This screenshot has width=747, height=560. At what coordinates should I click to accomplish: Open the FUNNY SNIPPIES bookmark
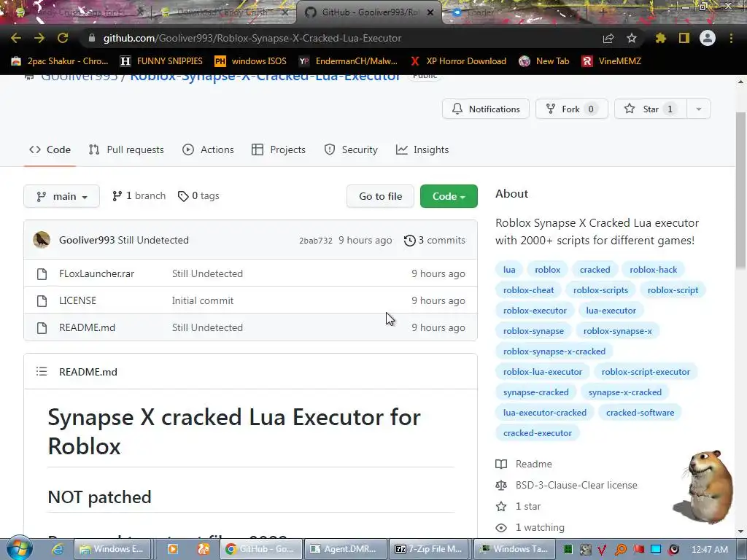[x=161, y=61]
